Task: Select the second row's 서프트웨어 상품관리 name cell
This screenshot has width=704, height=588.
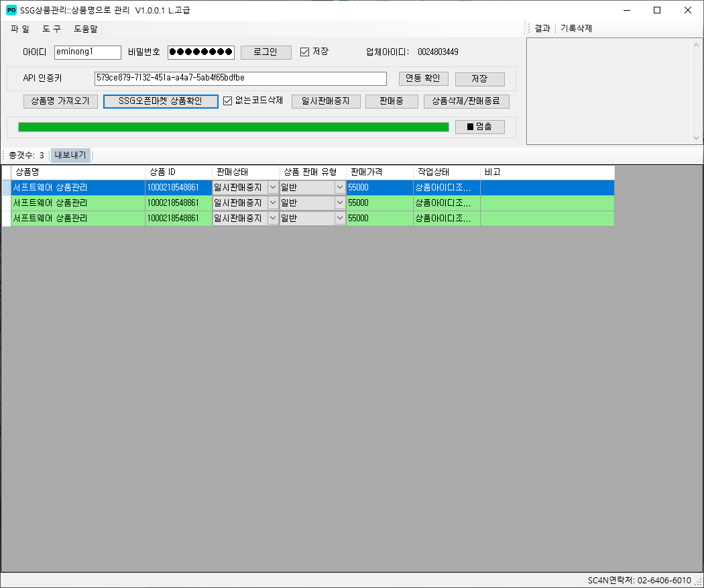Action: point(78,203)
